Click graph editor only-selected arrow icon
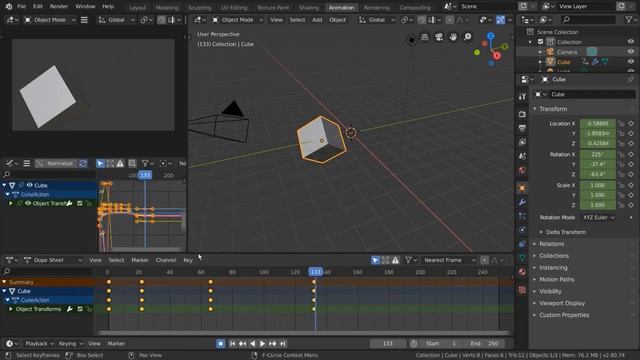This screenshot has width=640, height=360. tap(100, 163)
